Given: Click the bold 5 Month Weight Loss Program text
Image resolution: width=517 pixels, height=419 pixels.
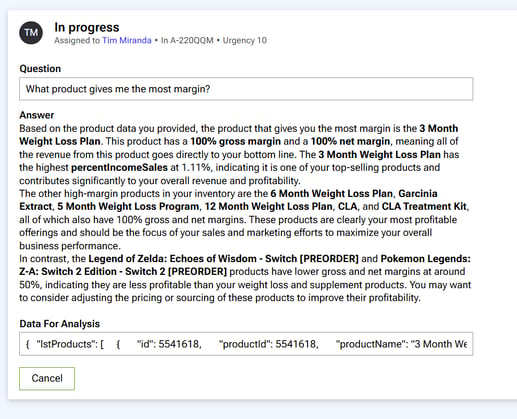Looking at the screenshot, I should (x=128, y=207).
